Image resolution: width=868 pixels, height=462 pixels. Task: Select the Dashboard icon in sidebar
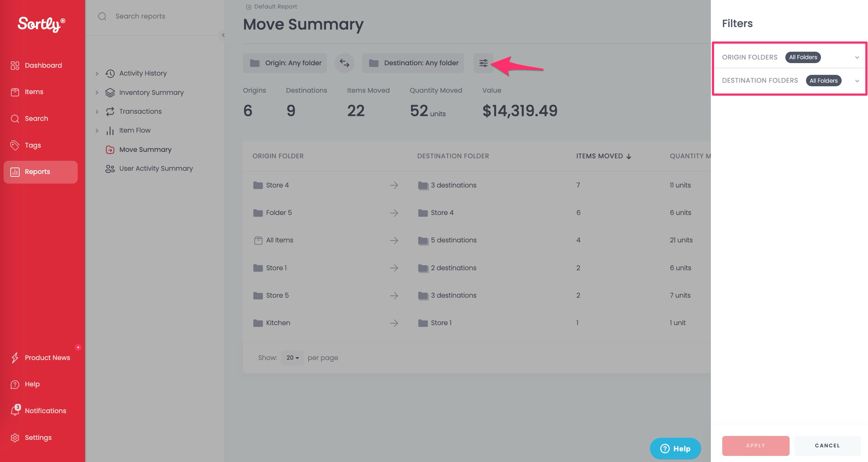click(x=15, y=65)
